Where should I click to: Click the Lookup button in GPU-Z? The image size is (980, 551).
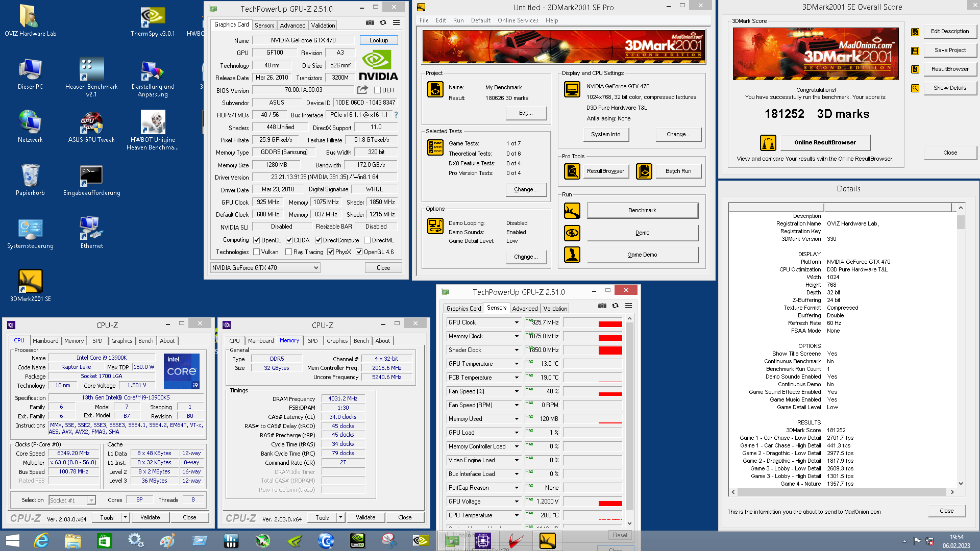click(379, 40)
